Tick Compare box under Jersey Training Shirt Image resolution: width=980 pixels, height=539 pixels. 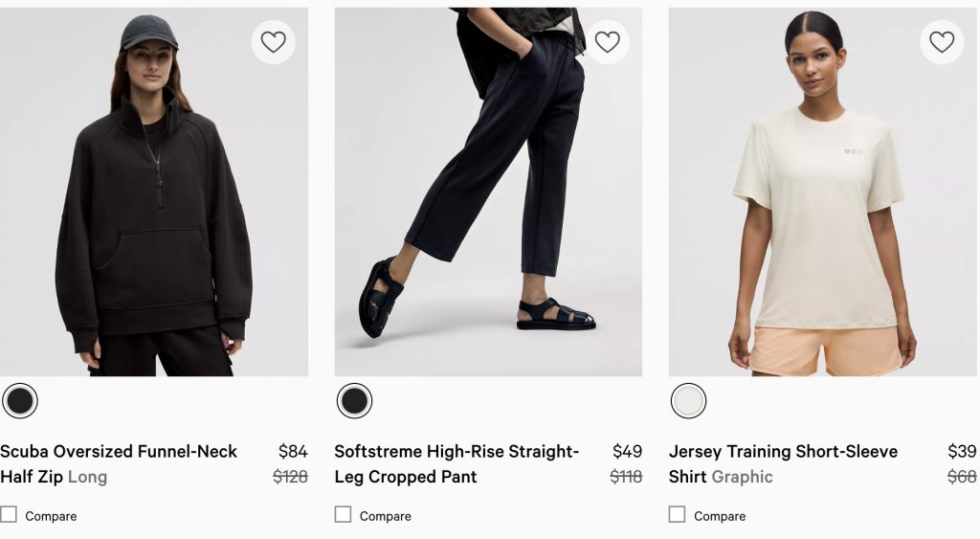677,515
